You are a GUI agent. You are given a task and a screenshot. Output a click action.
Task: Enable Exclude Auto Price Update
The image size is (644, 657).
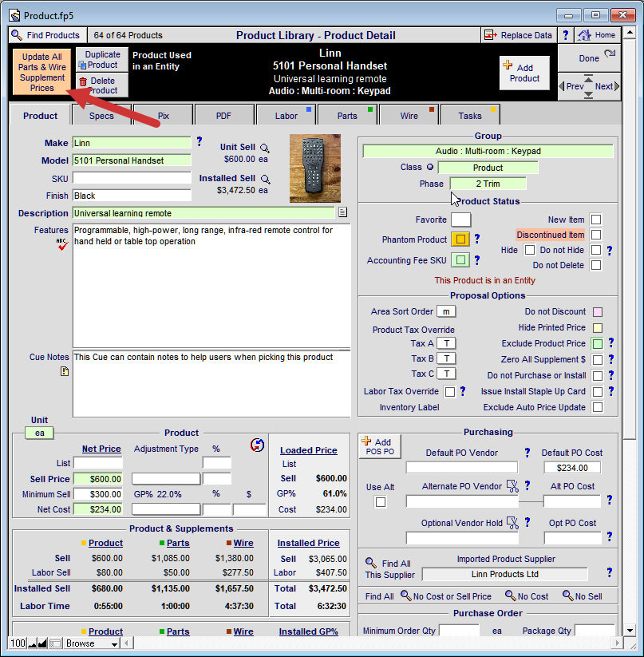coord(598,407)
